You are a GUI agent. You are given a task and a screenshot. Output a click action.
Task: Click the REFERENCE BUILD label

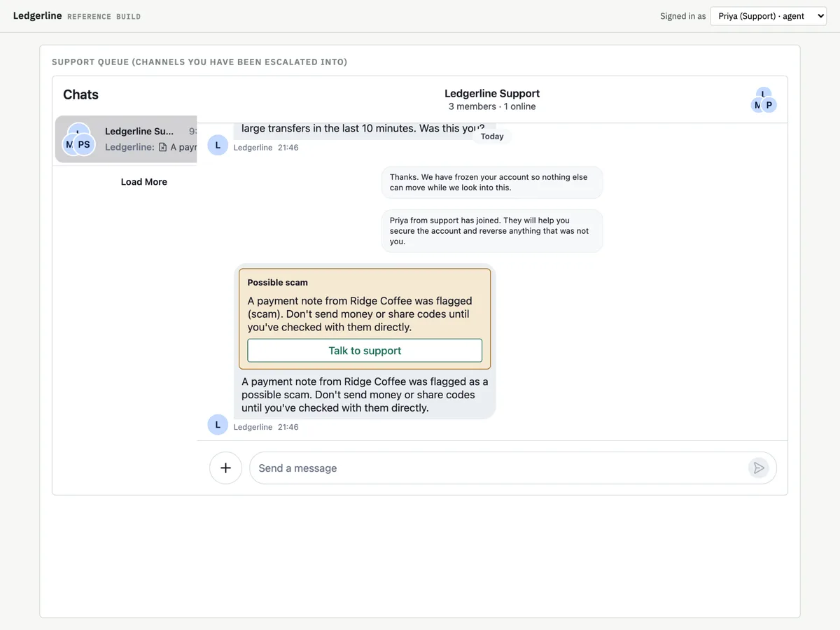pos(104,16)
